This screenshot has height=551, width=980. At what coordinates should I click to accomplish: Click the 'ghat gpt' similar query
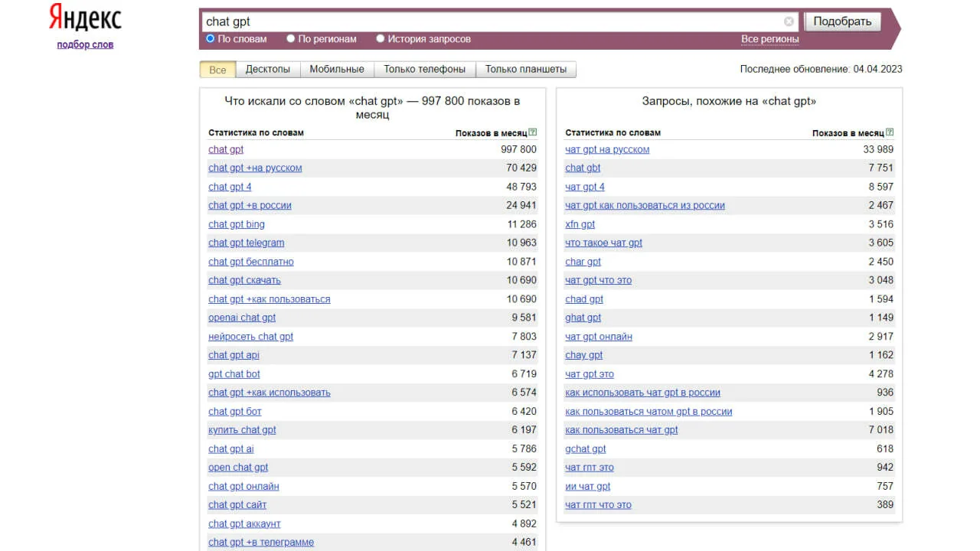[583, 318]
